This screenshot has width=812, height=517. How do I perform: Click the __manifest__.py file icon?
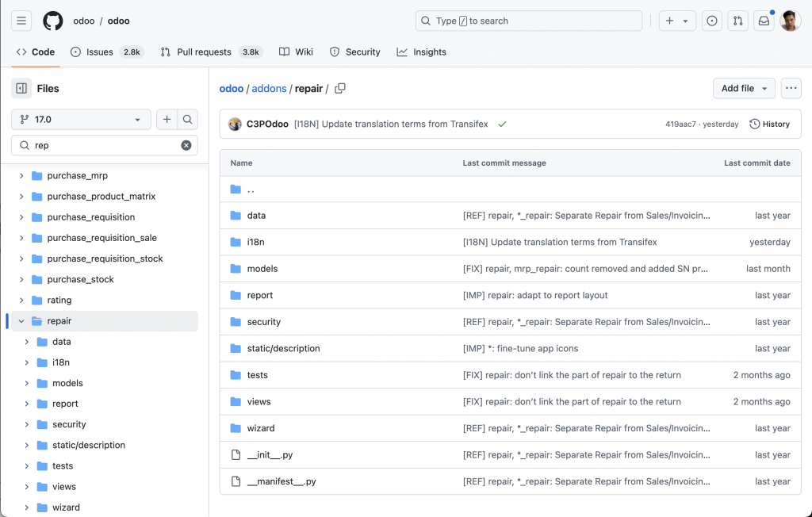236,481
